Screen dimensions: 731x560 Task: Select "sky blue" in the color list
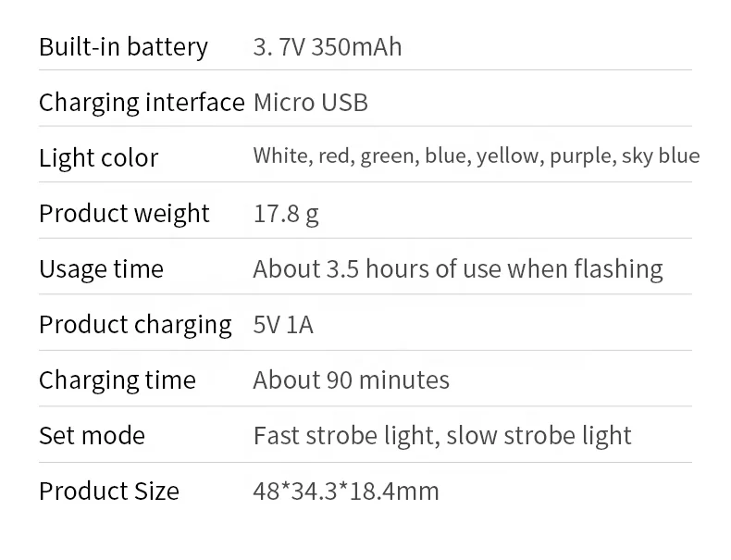(661, 156)
